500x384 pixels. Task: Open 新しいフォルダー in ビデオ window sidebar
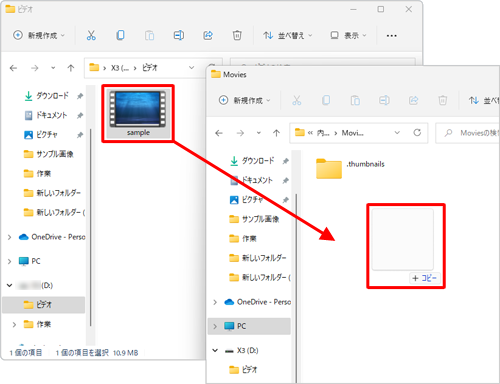52,193
